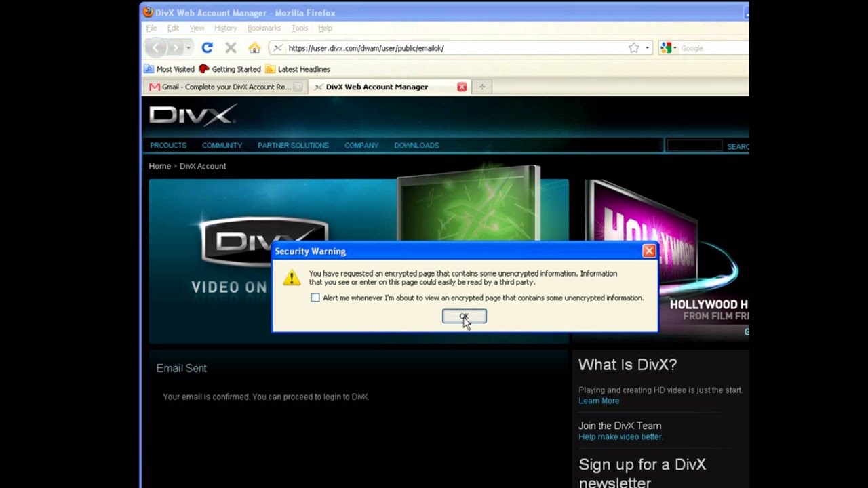Click the Firefox forward arrow button
The width and height of the screenshot is (868, 488).
coord(175,47)
